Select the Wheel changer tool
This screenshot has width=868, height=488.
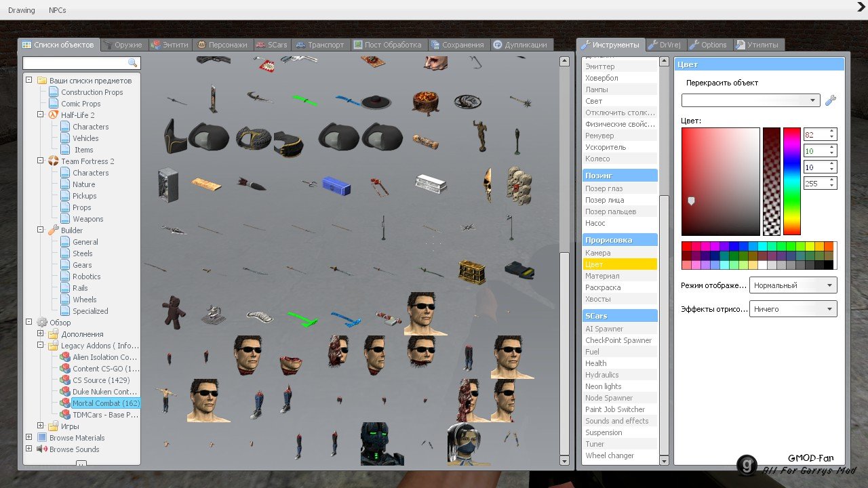(620, 455)
